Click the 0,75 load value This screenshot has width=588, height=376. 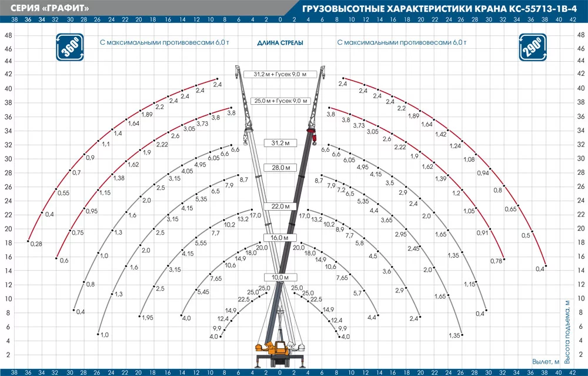pyautogui.click(x=78, y=232)
